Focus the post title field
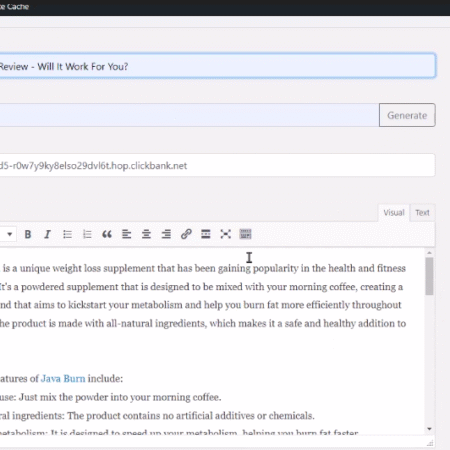 pyautogui.click(x=218, y=66)
